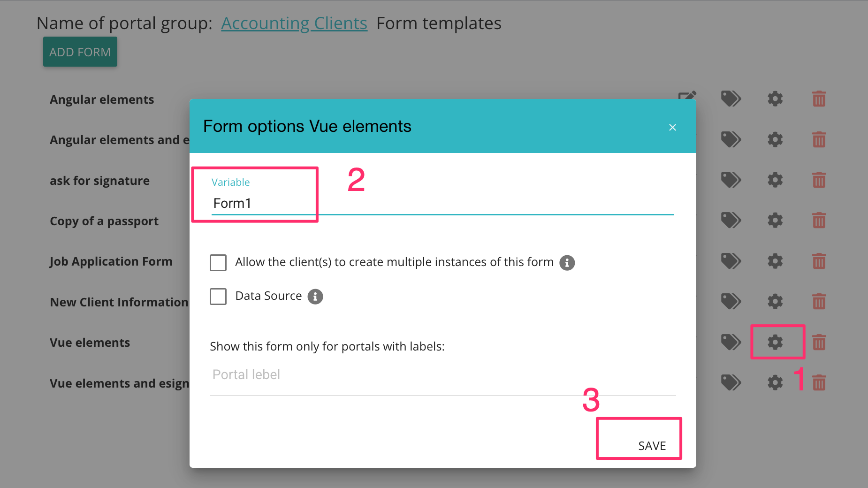The height and width of the screenshot is (488, 868).
Task: Close the Form options dialog
Action: [672, 128]
